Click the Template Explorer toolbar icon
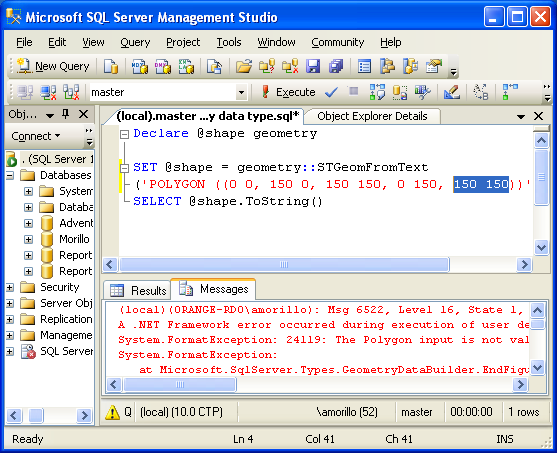The width and height of the screenshot is (557, 453). point(410,66)
